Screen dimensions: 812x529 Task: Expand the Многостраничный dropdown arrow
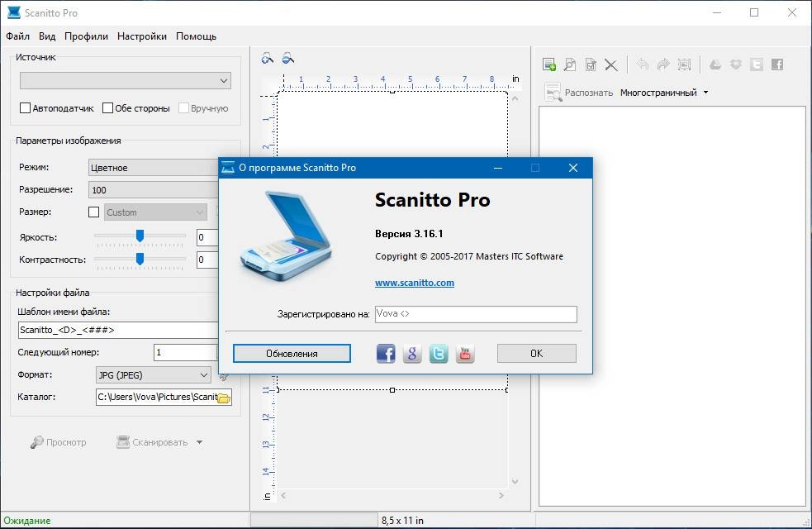[x=705, y=93]
